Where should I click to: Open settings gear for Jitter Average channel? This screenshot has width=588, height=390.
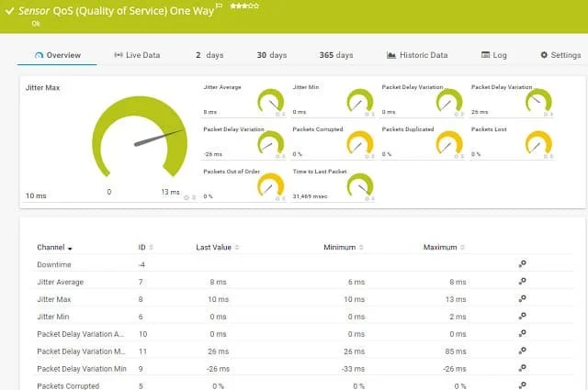(x=522, y=282)
